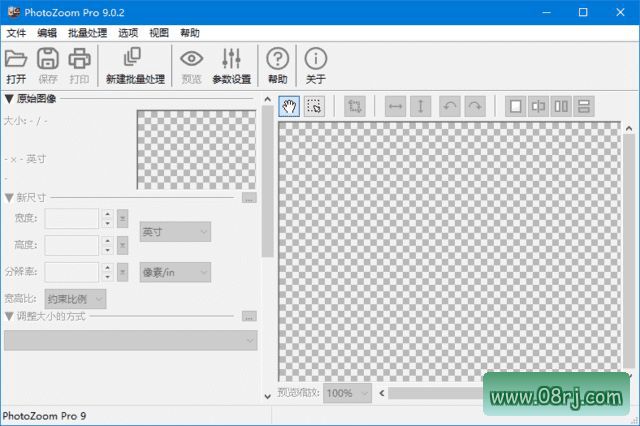
Task: Open the 编辑 menu
Action: click(x=47, y=33)
